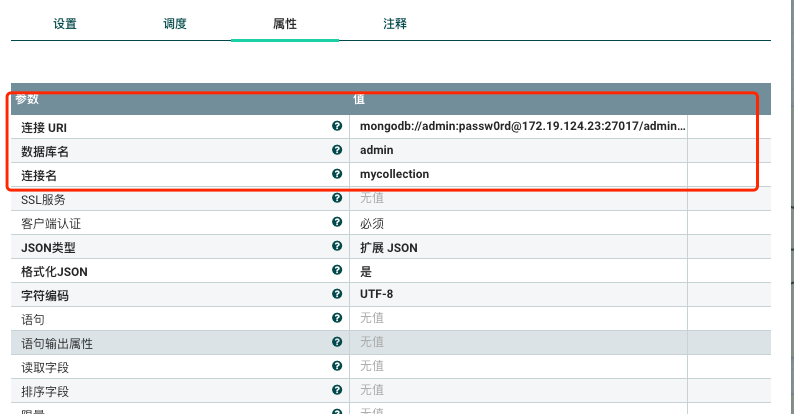
Task: Select the JSON类型 property name
Action: pos(48,247)
